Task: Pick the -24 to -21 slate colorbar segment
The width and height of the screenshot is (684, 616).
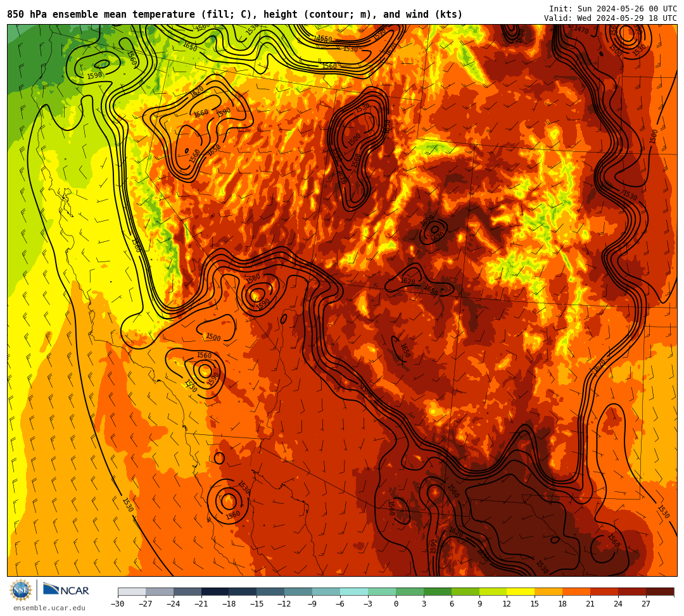Action: tap(187, 591)
